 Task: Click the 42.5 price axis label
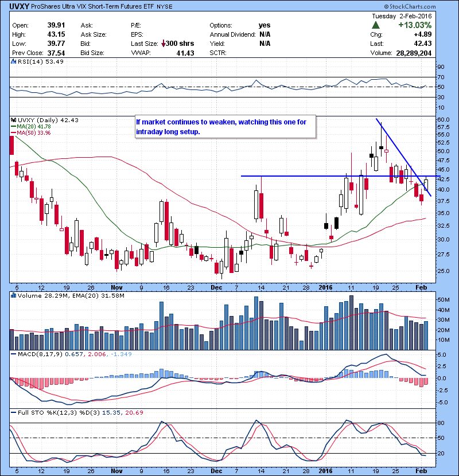tap(443, 180)
